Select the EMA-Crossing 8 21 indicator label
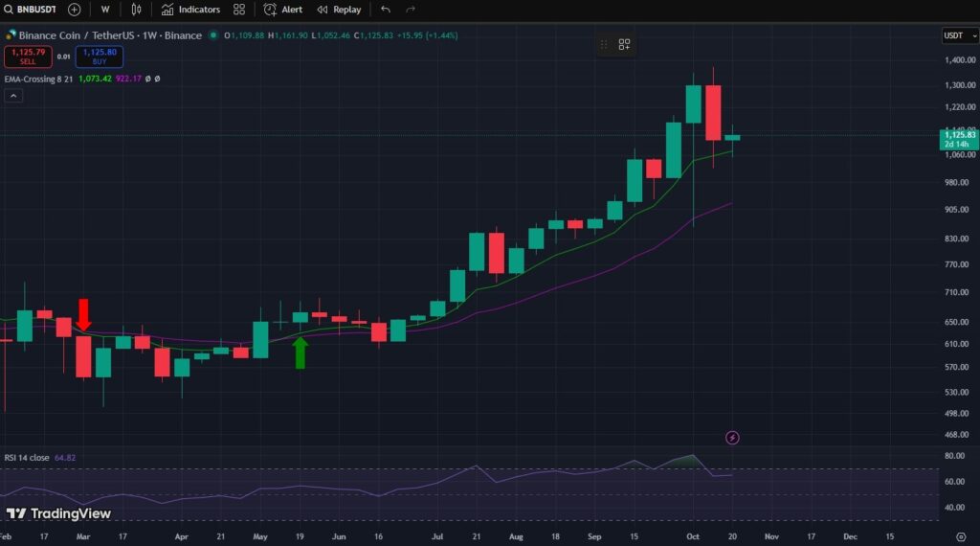Viewport: 980px width, 546px height. coord(37,79)
